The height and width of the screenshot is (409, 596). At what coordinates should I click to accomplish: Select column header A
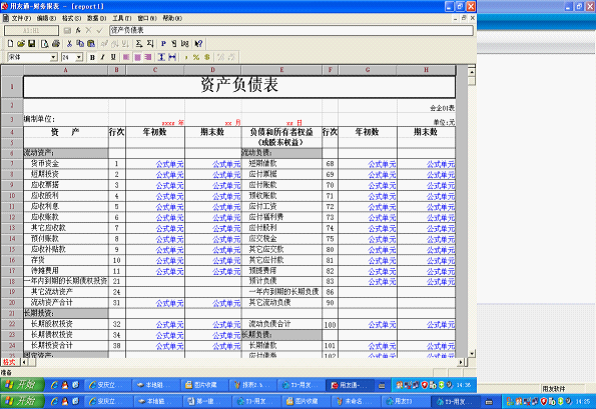tap(65, 70)
